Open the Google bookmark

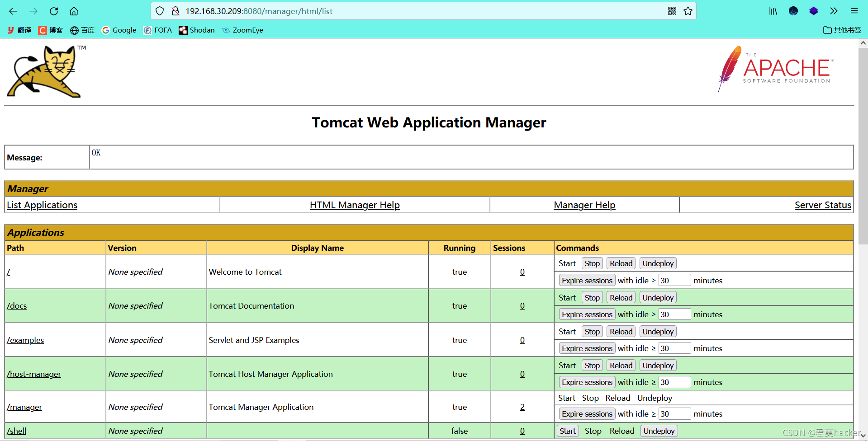tap(119, 30)
